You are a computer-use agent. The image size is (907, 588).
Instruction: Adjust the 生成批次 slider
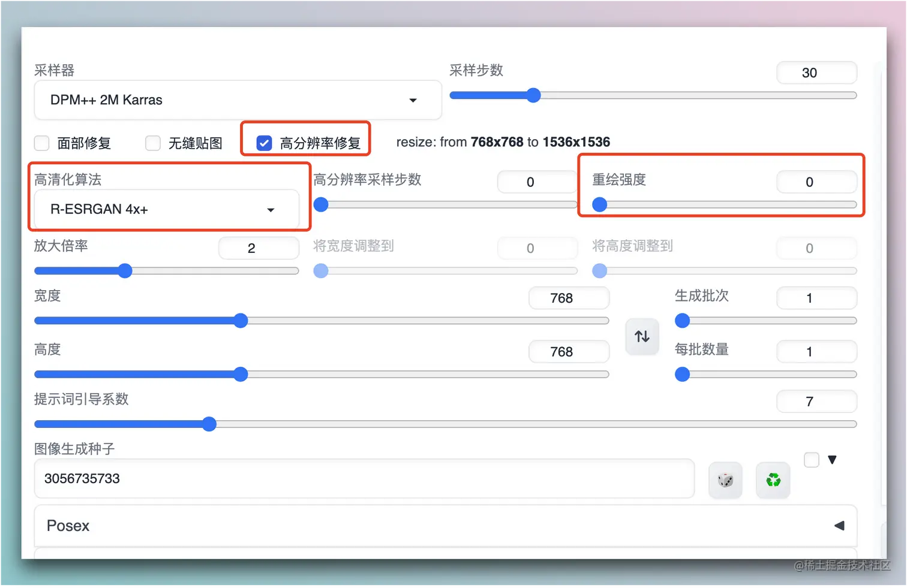click(x=766, y=321)
